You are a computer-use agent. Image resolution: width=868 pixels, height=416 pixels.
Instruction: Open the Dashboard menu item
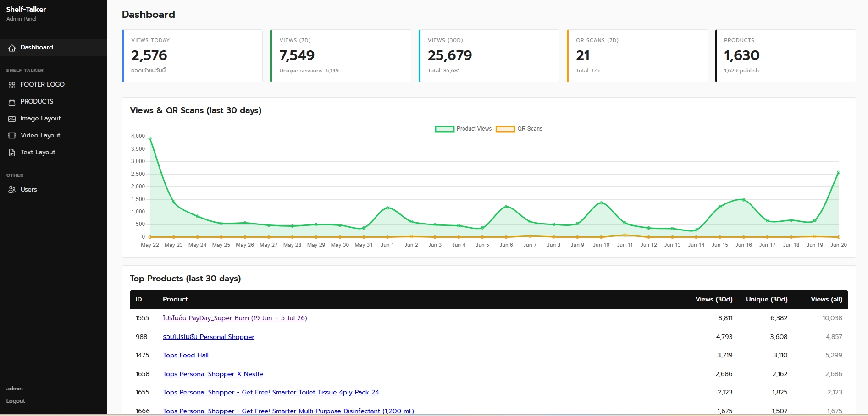54,48
